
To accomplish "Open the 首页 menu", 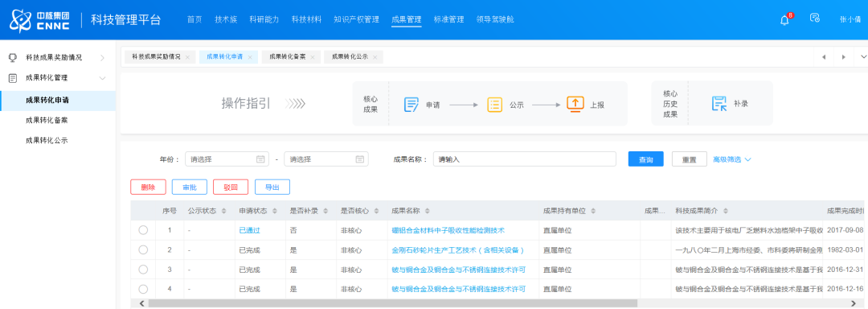I will [194, 19].
